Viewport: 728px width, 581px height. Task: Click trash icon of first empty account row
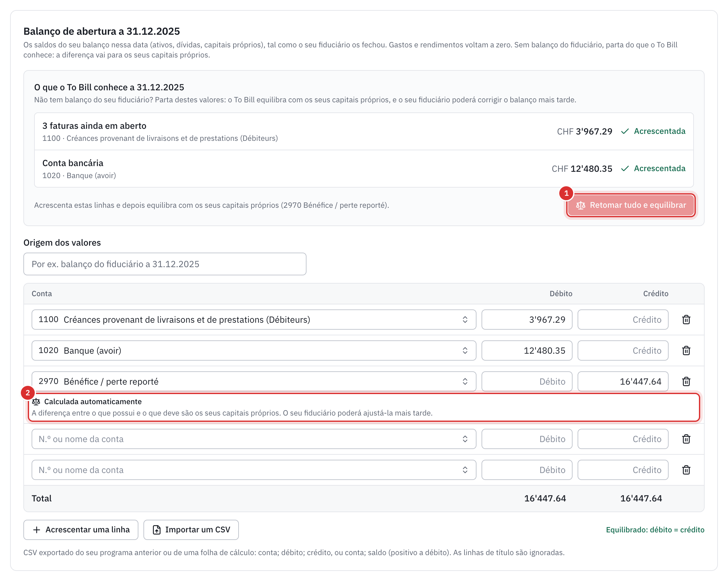point(686,439)
